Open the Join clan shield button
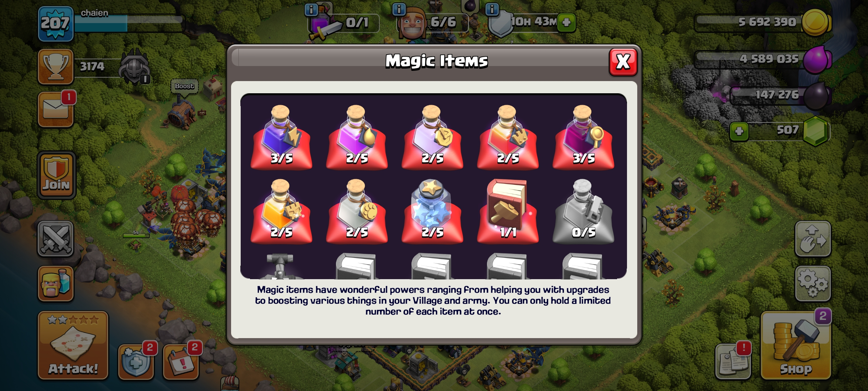The image size is (868, 391). 56,175
